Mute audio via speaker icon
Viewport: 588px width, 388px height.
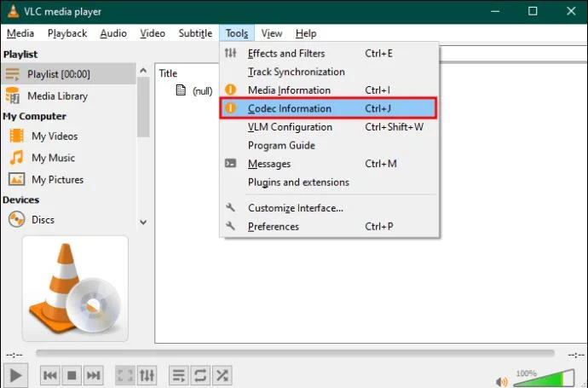coord(501,382)
